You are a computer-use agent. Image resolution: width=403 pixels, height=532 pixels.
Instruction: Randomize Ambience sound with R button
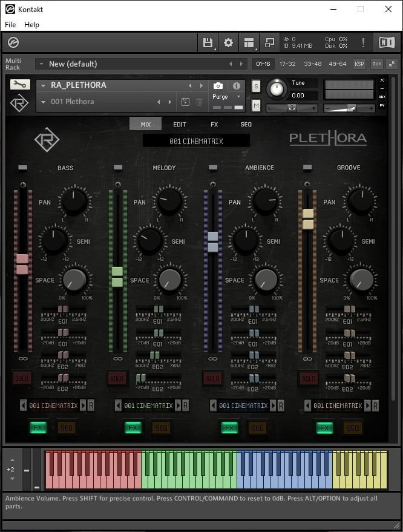click(x=280, y=406)
